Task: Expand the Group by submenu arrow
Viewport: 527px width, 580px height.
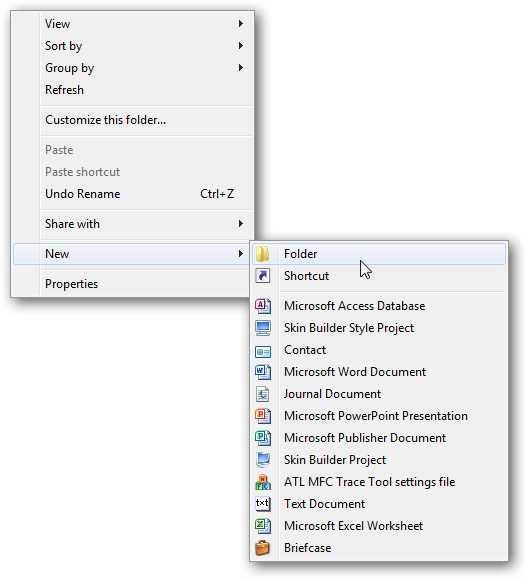Action: coord(241,68)
